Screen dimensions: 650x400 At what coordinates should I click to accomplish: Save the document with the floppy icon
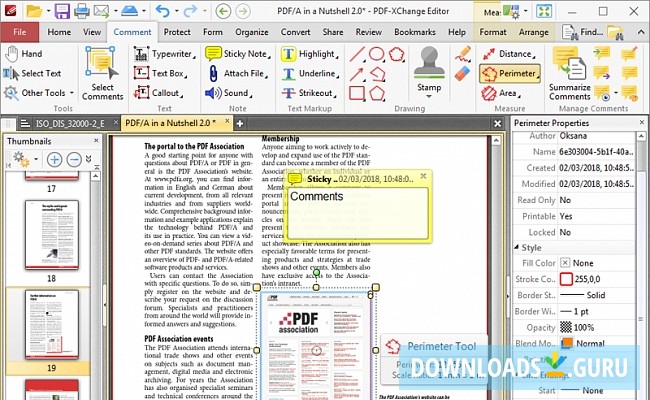tap(62, 12)
